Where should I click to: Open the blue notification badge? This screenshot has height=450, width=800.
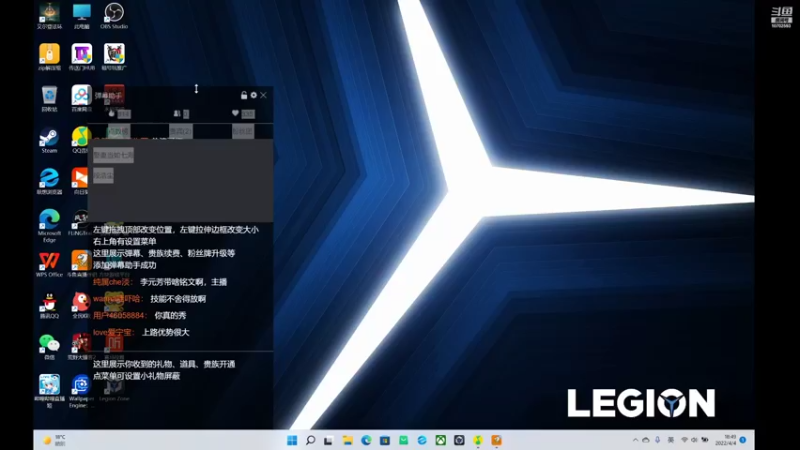743,440
